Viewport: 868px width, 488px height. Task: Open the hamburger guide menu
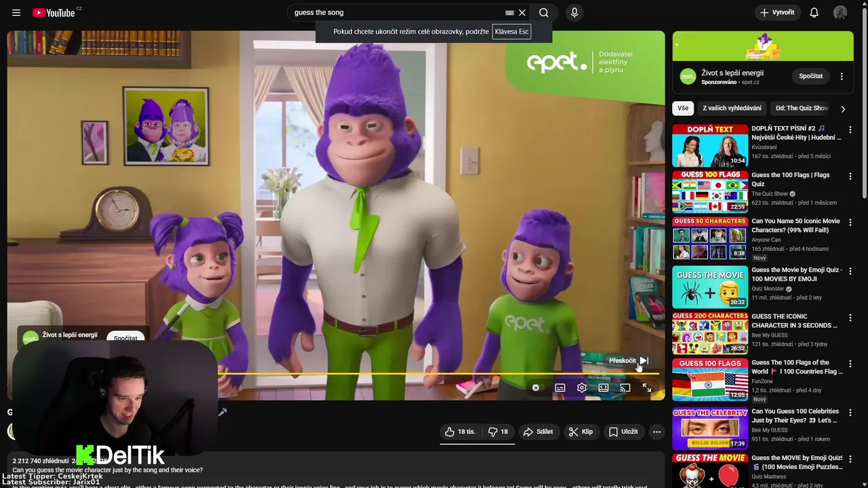point(16,13)
